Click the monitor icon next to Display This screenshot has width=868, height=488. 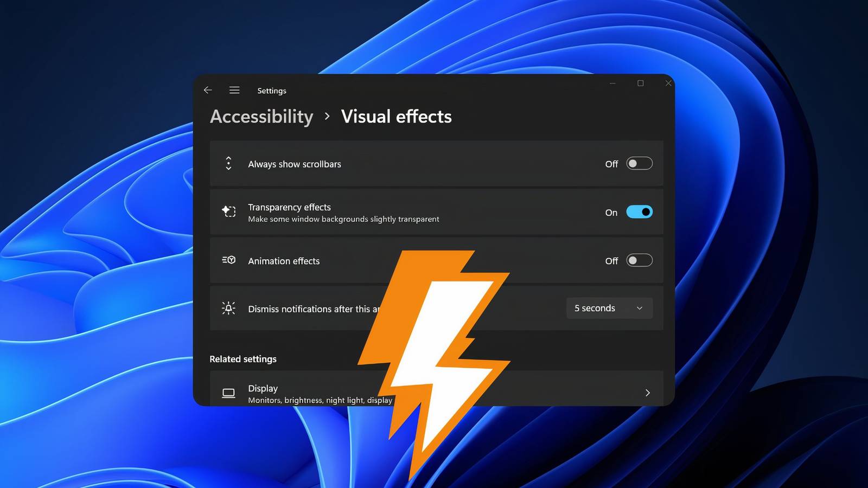(x=228, y=393)
